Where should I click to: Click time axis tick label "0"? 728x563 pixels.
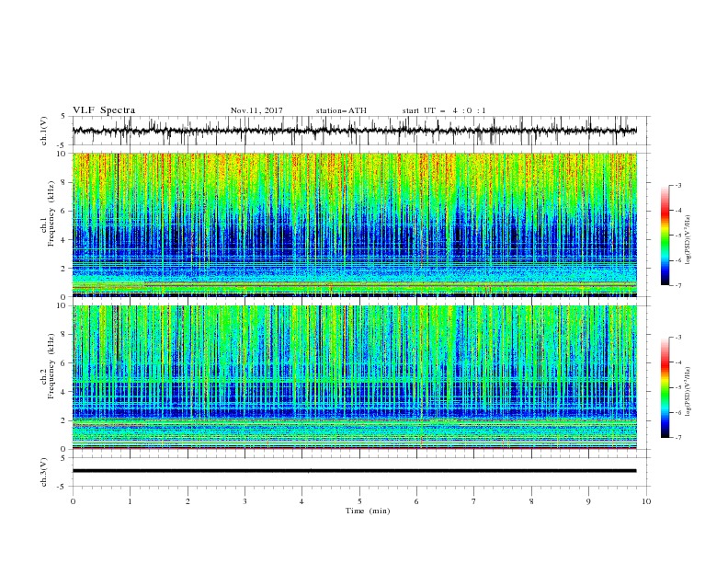(x=73, y=501)
